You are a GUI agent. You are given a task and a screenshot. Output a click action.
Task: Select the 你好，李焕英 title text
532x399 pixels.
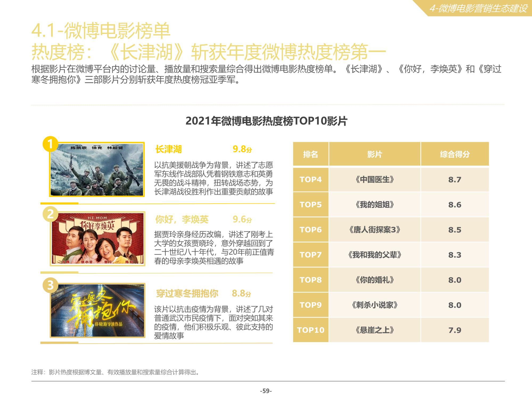(182, 220)
